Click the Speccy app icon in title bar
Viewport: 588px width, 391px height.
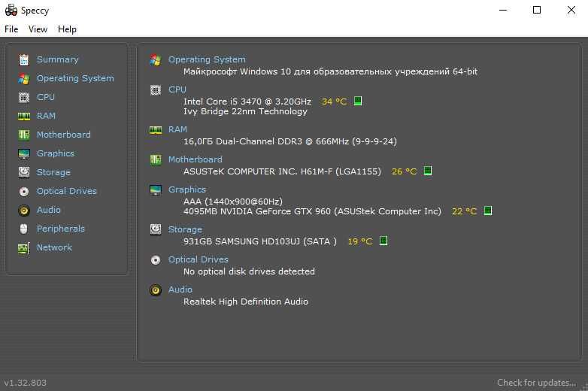[x=11, y=10]
